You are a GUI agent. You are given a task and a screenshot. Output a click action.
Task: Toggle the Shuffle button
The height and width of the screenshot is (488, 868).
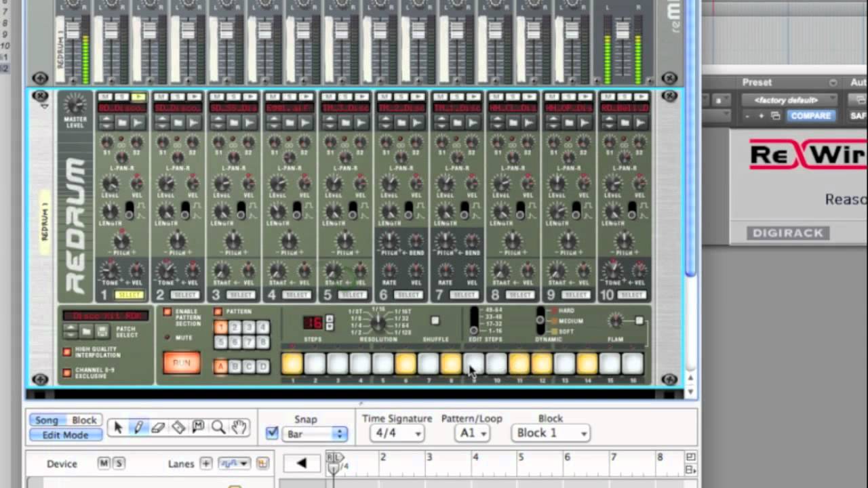tap(435, 321)
